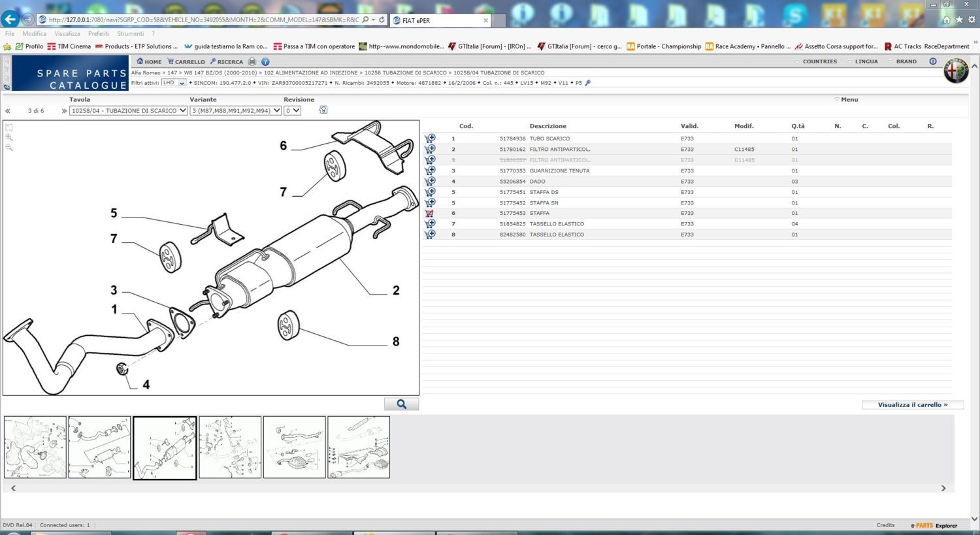This screenshot has width=980, height=535.
Task: Click the browser back button
Action: click(x=10, y=20)
